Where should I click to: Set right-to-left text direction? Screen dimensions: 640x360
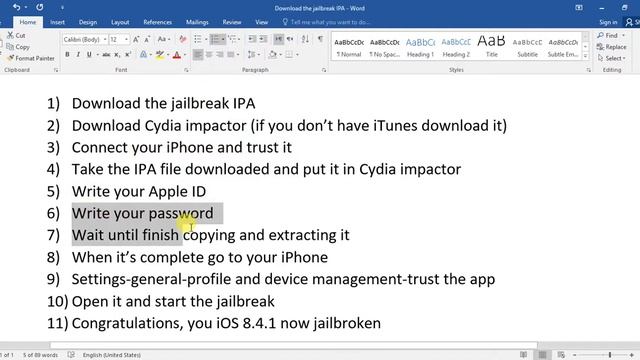[290, 39]
